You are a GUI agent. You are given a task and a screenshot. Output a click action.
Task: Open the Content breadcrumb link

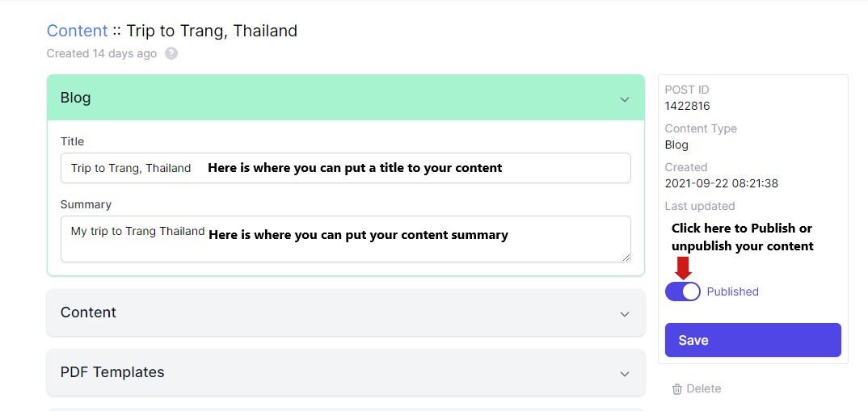pyautogui.click(x=77, y=31)
